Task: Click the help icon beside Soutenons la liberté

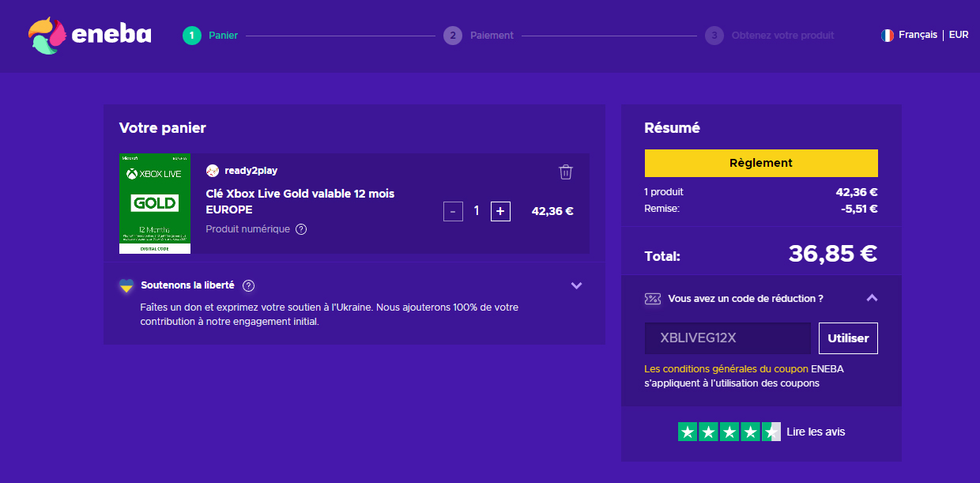Action: (x=249, y=285)
